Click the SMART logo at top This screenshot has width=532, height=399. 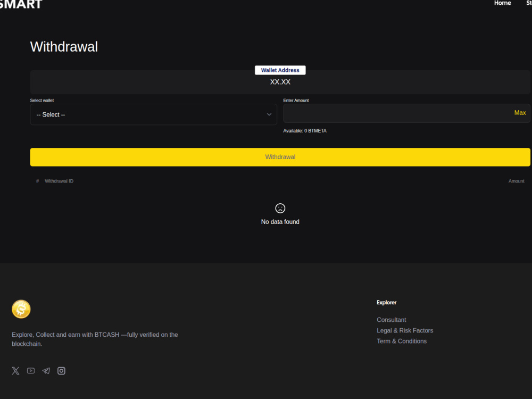[21, 4]
